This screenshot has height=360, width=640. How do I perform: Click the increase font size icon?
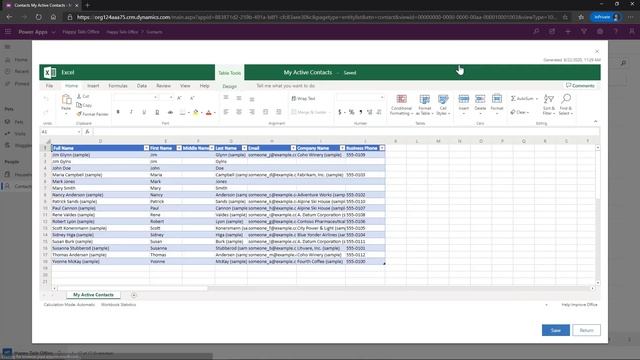(180, 98)
